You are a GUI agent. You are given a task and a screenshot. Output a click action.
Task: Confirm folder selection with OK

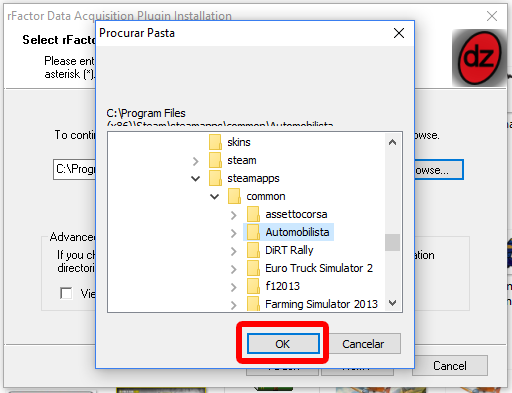(x=283, y=344)
